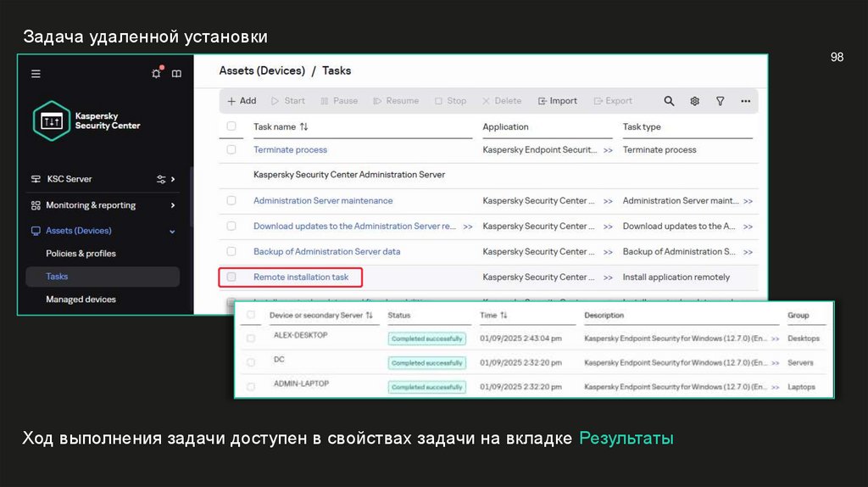
Task: Expand Monitoring & reporting section chevron
Action: click(x=173, y=205)
